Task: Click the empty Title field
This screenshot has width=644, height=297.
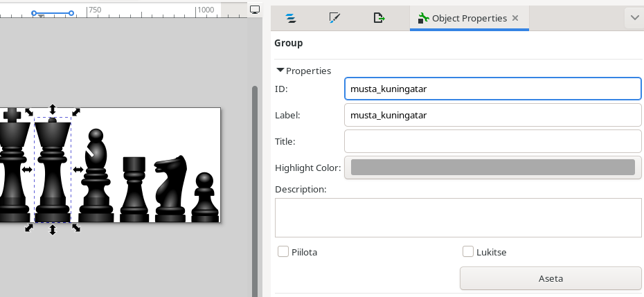Action: tap(492, 141)
